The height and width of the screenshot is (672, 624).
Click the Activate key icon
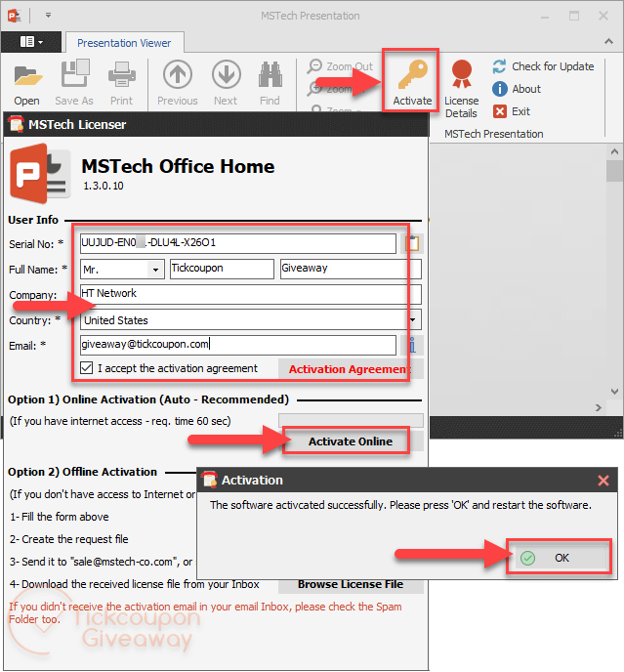pos(412,82)
